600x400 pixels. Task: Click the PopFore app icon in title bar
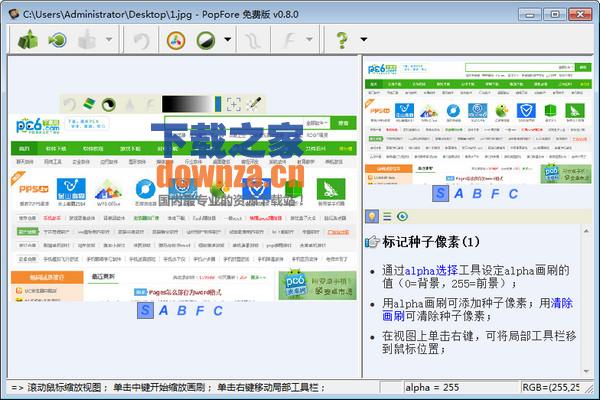pos(14,14)
